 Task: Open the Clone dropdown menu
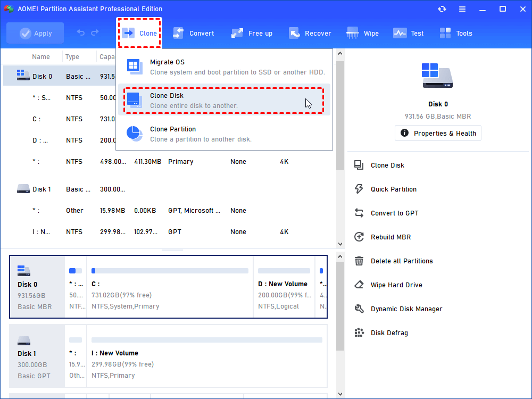[x=139, y=33]
